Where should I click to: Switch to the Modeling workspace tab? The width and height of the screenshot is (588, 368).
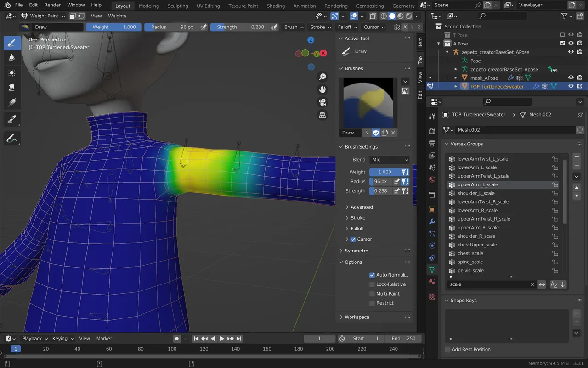tap(149, 6)
